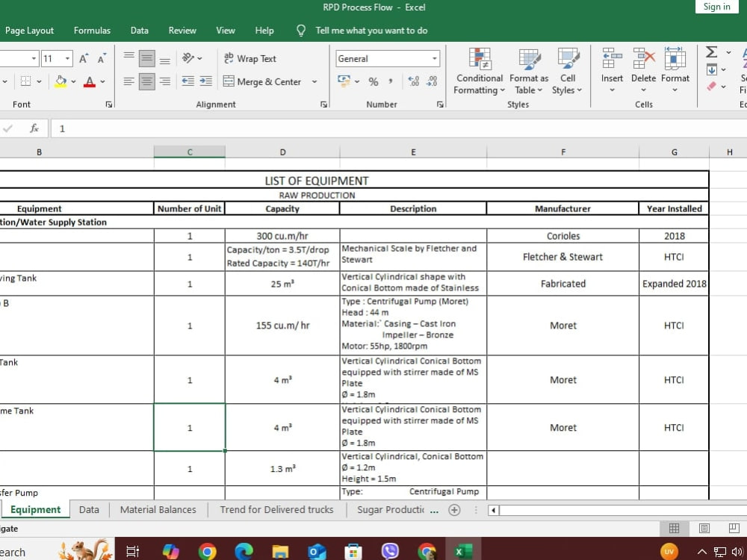Click Accounting Number Format icon
Image resolution: width=747 pixels, height=560 pixels.
point(344,81)
